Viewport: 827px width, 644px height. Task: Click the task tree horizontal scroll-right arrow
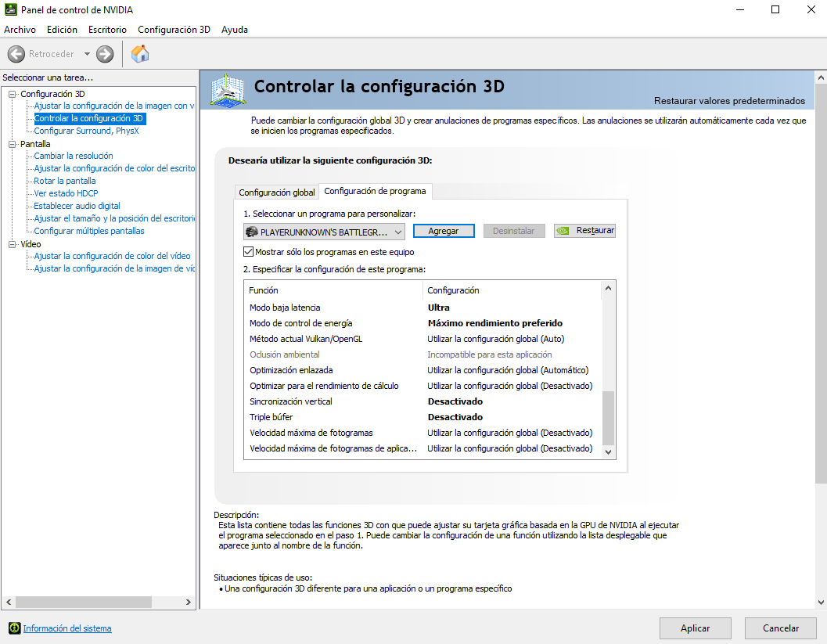[189, 602]
